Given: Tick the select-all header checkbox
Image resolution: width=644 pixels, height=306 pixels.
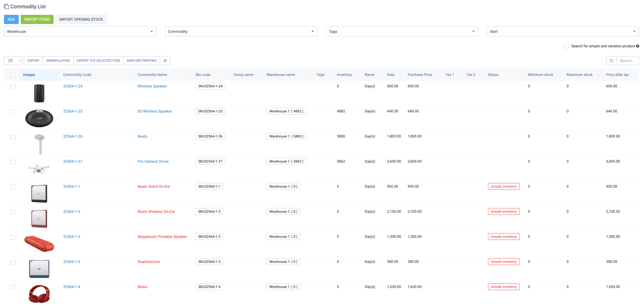Looking at the screenshot, I should (x=13, y=75).
